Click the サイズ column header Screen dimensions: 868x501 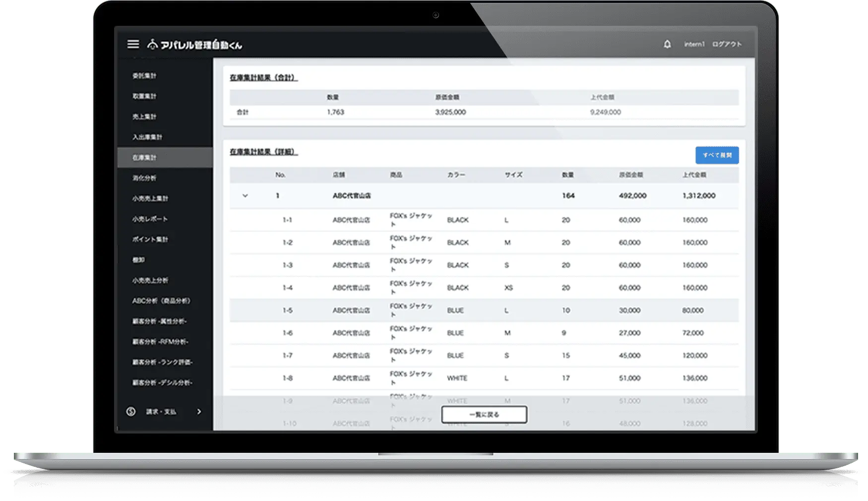coord(513,175)
